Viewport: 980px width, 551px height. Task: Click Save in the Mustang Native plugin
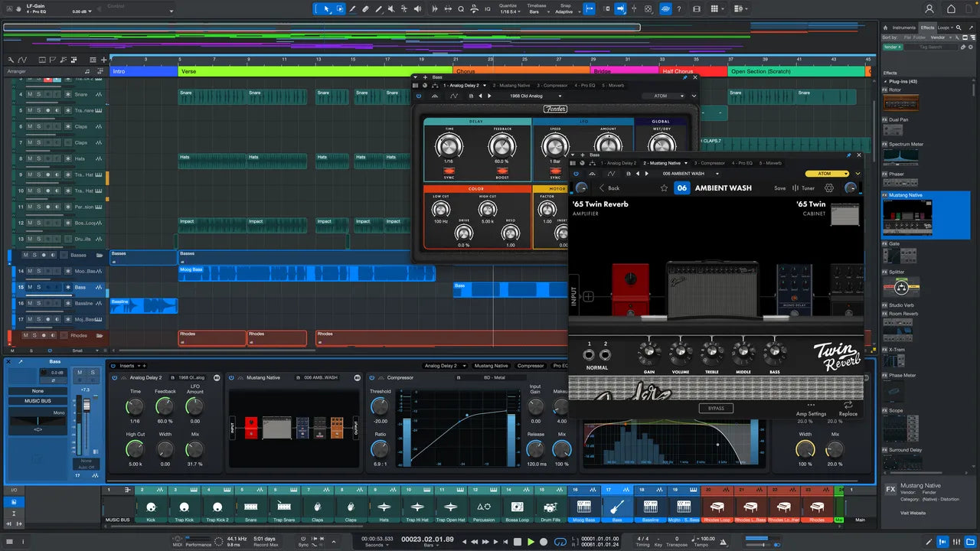point(780,187)
